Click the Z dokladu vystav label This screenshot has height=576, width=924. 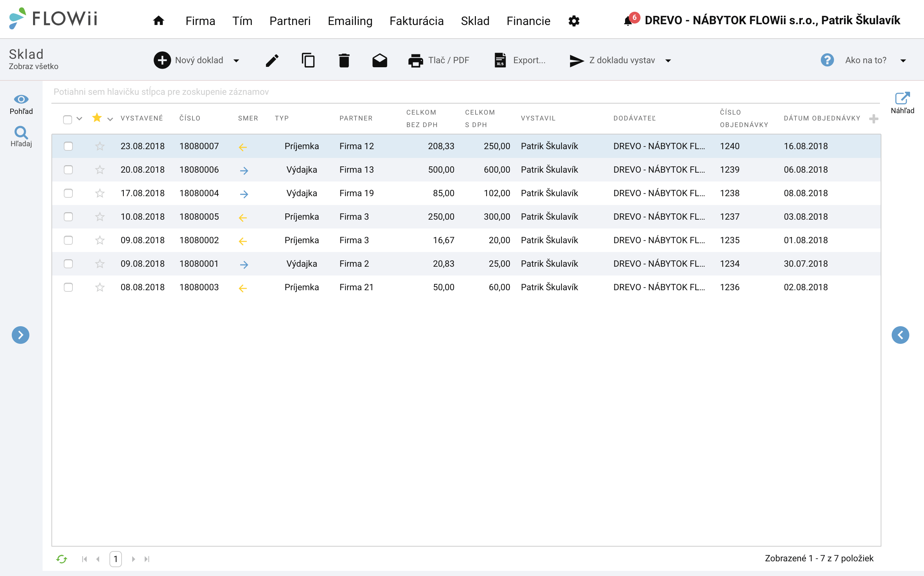622,60
